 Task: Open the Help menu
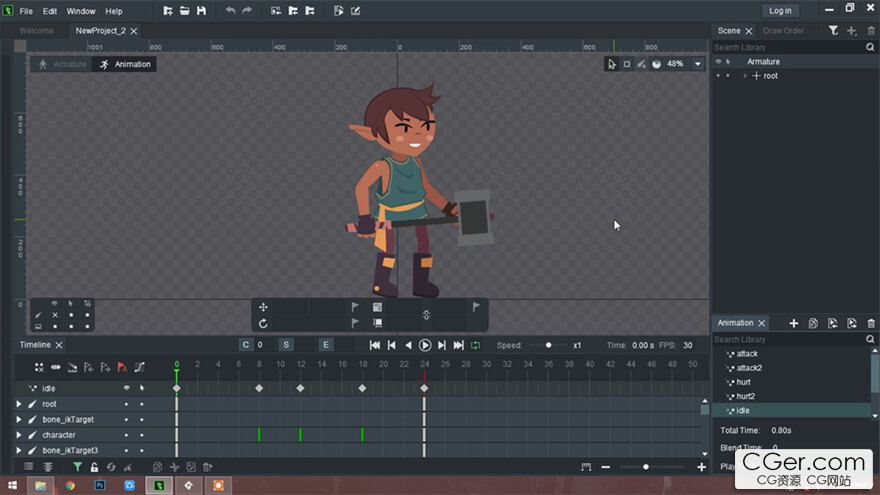click(114, 11)
